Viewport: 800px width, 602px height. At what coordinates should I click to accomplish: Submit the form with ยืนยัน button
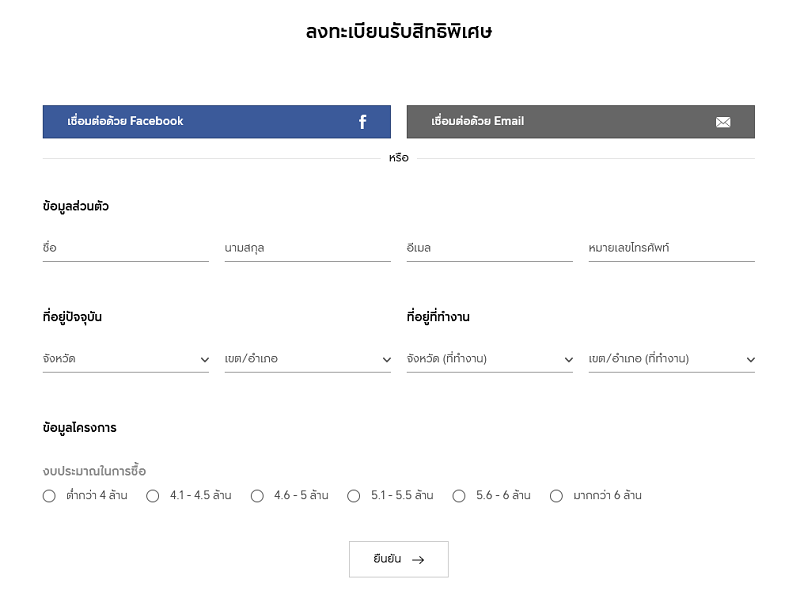[399, 560]
